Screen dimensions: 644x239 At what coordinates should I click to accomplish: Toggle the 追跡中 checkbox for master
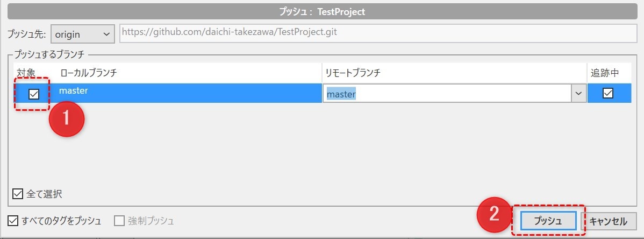coord(607,94)
